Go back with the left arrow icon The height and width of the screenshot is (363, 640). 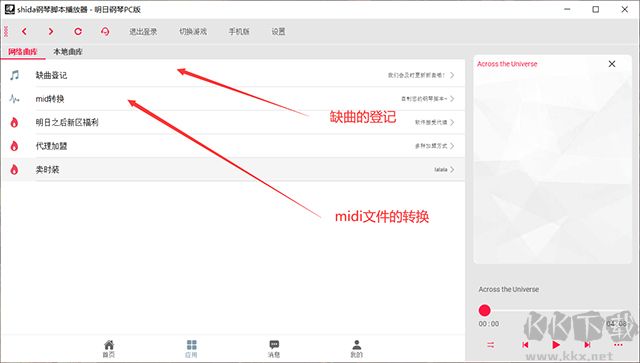click(x=24, y=31)
